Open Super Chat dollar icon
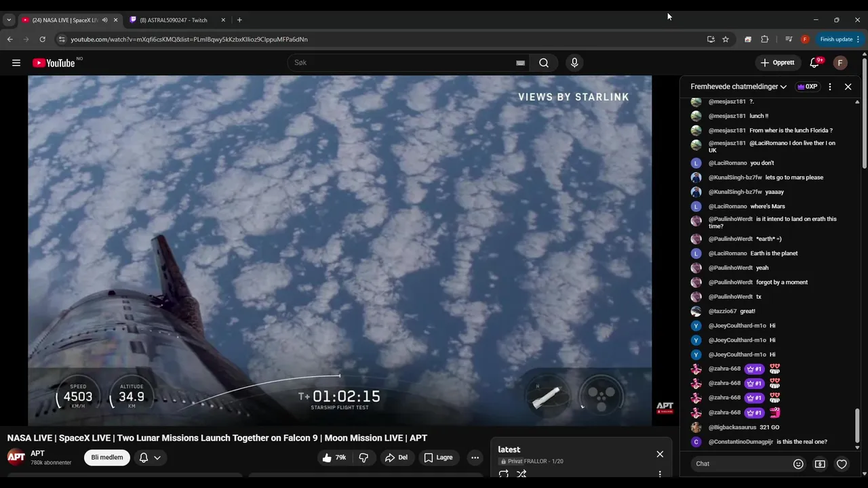Viewport: 868px width, 488px height. [x=820, y=464]
